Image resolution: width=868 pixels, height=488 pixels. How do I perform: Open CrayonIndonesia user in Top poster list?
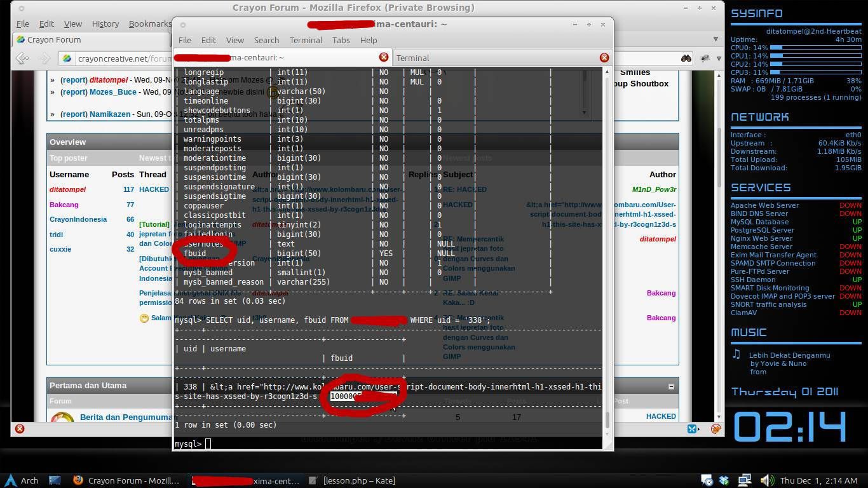(78, 219)
